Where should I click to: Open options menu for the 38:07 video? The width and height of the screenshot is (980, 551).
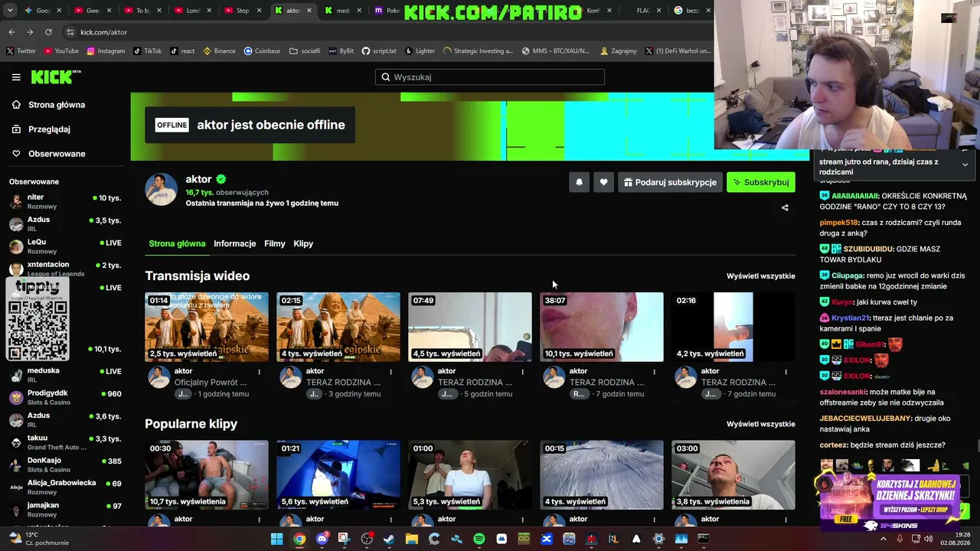pyautogui.click(x=654, y=372)
